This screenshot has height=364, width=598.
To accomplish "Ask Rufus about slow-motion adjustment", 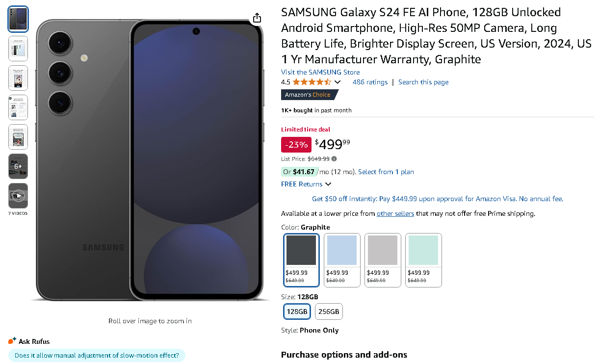I will point(97,355).
